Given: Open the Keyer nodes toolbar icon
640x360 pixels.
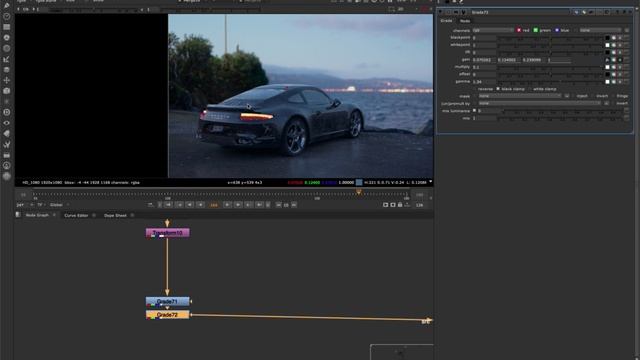Looking at the screenshot, I should (x=7, y=59).
